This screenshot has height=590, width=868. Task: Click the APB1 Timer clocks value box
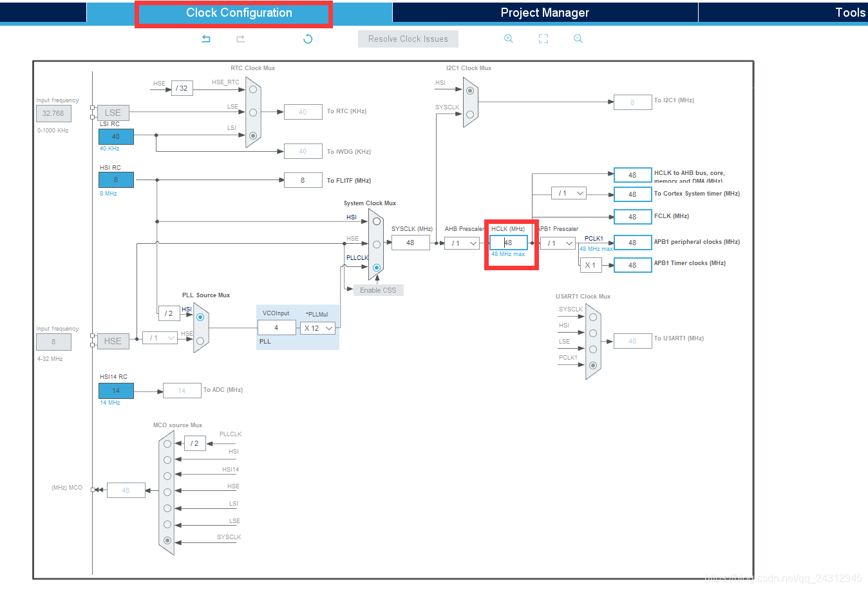[632, 265]
